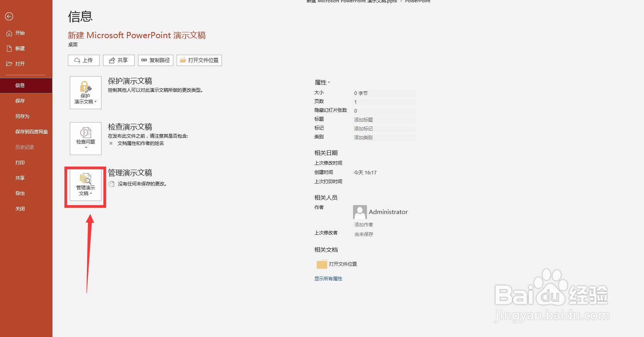Image resolution: width=644 pixels, height=337 pixels.
Task: Click the 显示所有属性 link
Action: (328, 279)
